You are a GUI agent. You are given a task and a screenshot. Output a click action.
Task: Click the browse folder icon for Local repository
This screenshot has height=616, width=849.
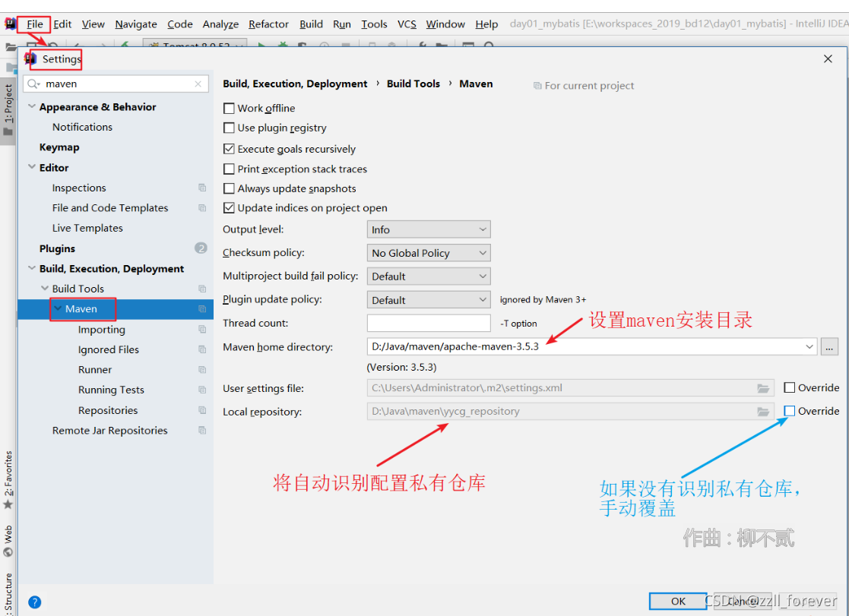click(x=763, y=412)
